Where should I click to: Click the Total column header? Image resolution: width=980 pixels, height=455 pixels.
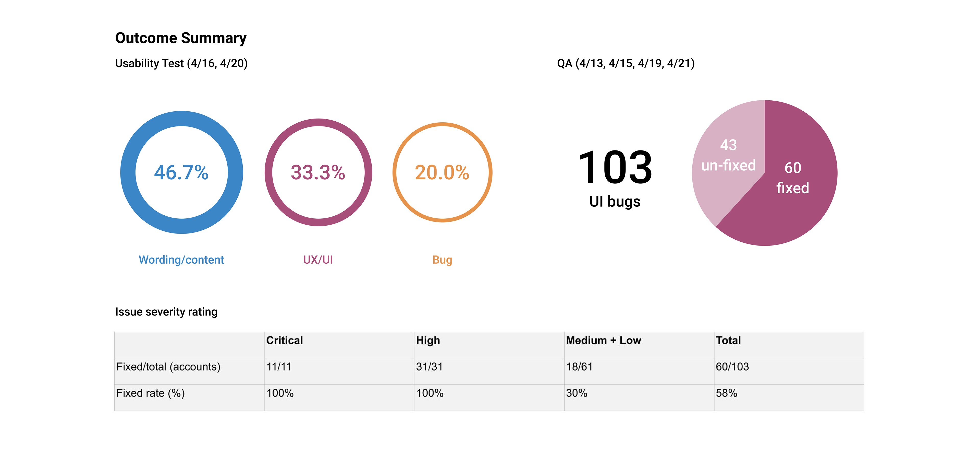(x=728, y=340)
